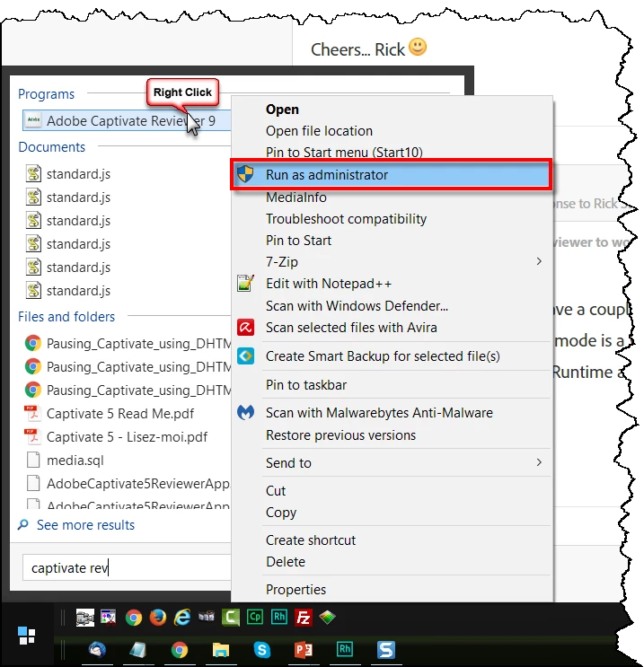
Task: Open Properties from the context menu
Action: click(x=392, y=590)
